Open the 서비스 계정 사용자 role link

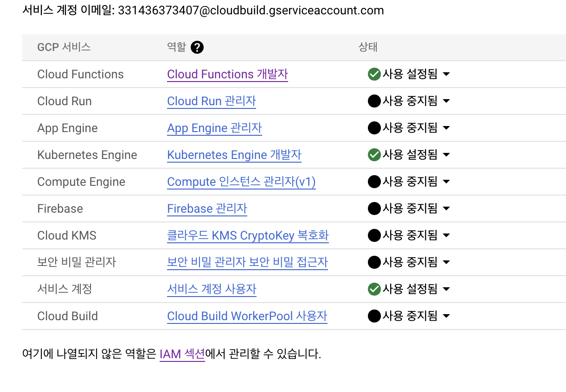(212, 289)
